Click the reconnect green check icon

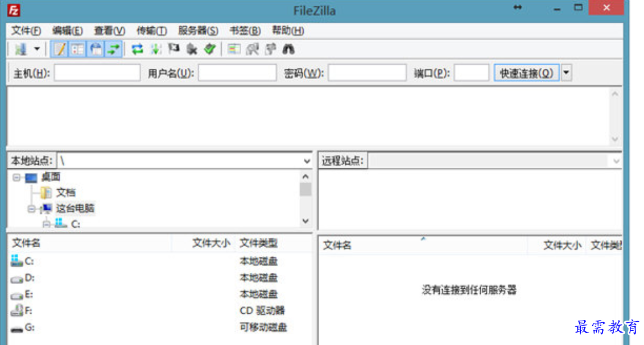point(210,49)
